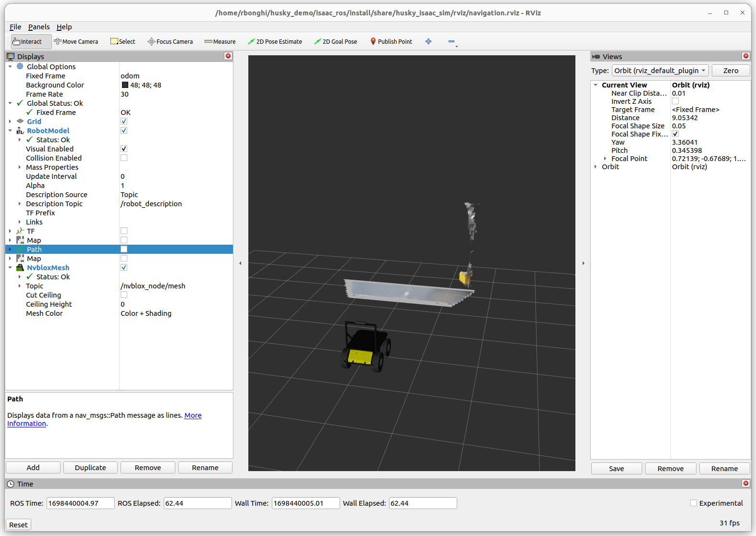The height and width of the screenshot is (536, 756).
Task: Click Remove under Displays panel
Action: tap(148, 468)
